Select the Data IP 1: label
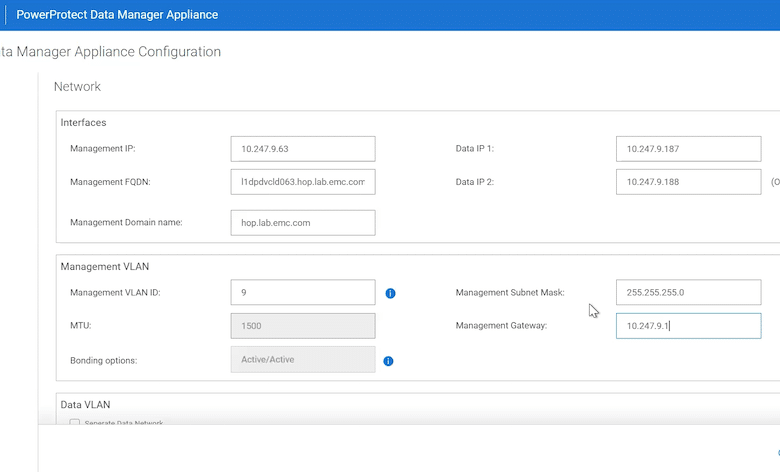780x472 pixels. click(x=475, y=148)
